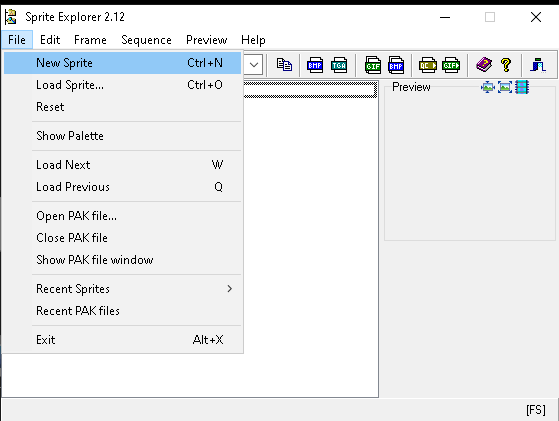Choose Load Sprite... from File menu
Image resolution: width=559 pixels, height=421 pixels.
point(123,85)
